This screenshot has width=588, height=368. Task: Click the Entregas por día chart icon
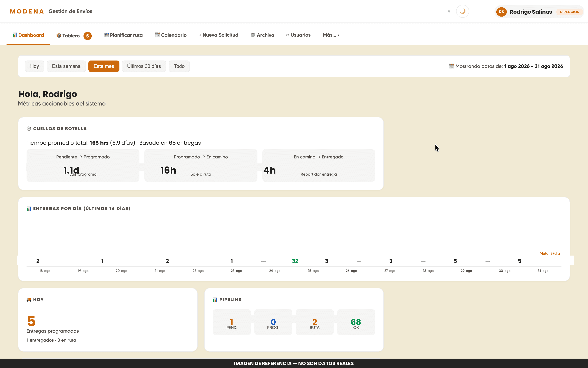[x=29, y=209]
